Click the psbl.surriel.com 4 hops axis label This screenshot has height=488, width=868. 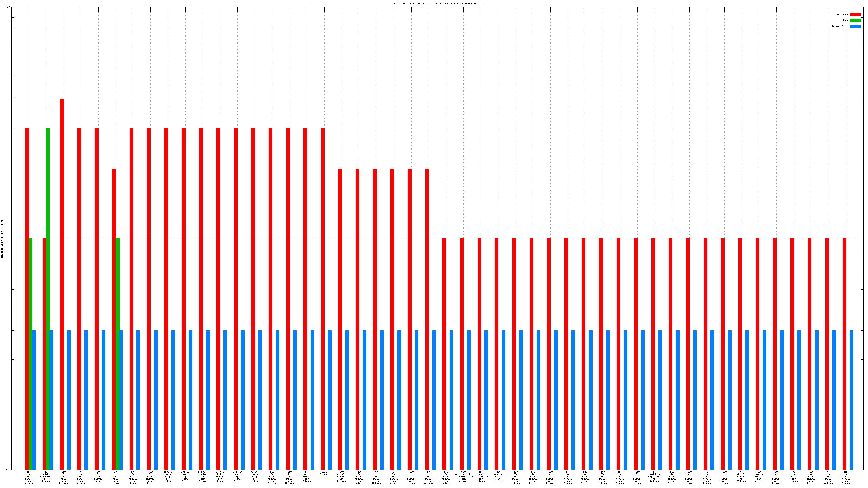click(46, 476)
